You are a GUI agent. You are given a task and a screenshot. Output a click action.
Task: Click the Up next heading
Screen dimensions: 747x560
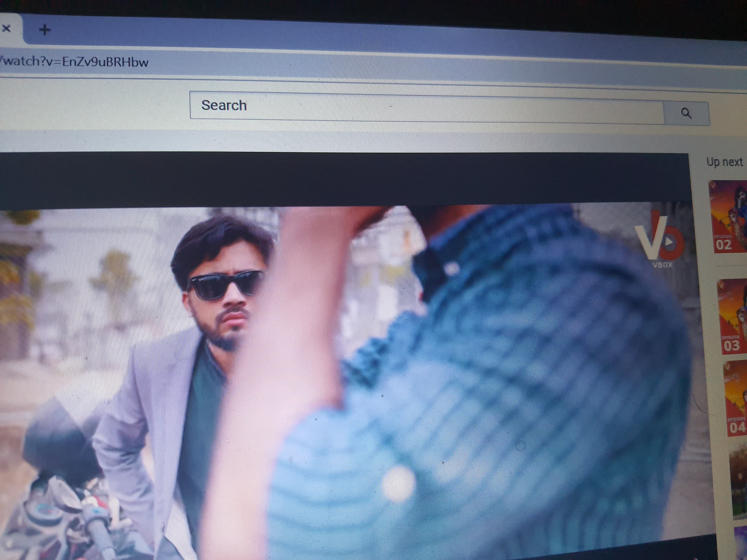pyautogui.click(x=725, y=162)
